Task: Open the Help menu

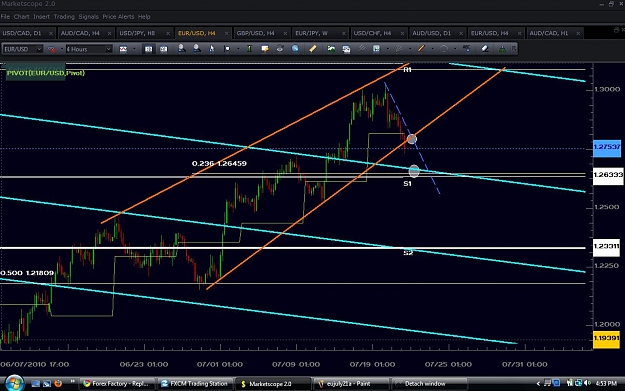Action: pyautogui.click(x=144, y=17)
